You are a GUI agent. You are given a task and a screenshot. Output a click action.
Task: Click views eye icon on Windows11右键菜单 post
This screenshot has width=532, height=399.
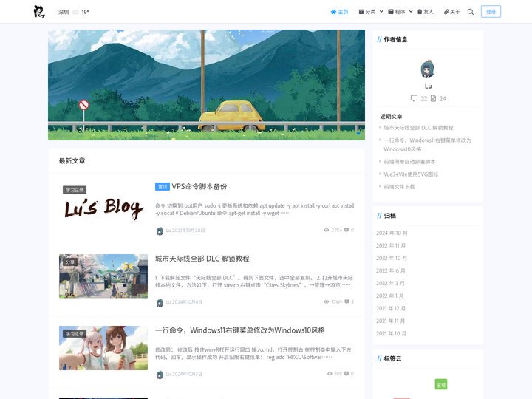click(x=330, y=374)
